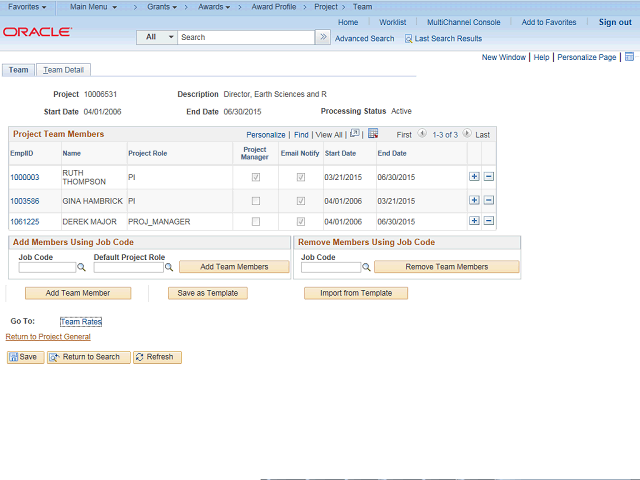The height and width of the screenshot is (480, 640).
Task: Expand the Awards breadcrumb menu
Action: [x=214, y=7]
